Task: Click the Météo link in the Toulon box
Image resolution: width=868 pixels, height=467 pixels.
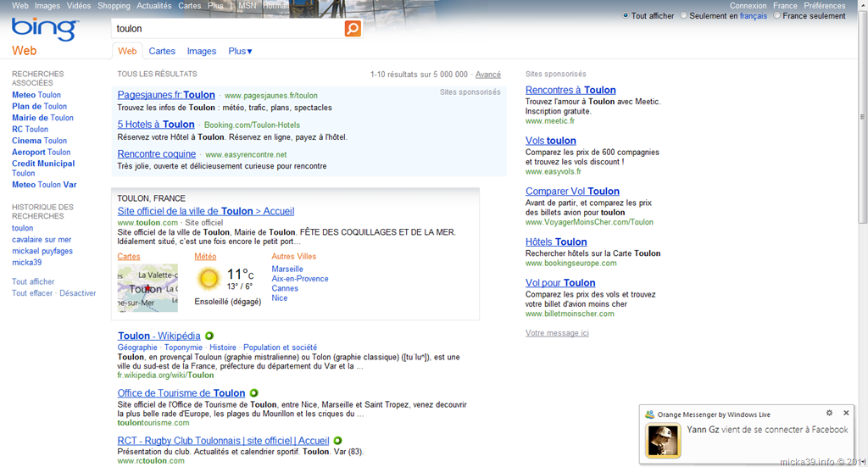Action: (x=205, y=256)
